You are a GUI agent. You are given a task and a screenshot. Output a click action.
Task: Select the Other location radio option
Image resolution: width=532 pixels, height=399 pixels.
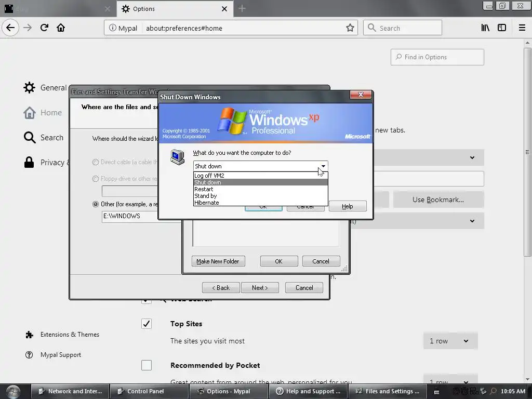[x=96, y=204]
